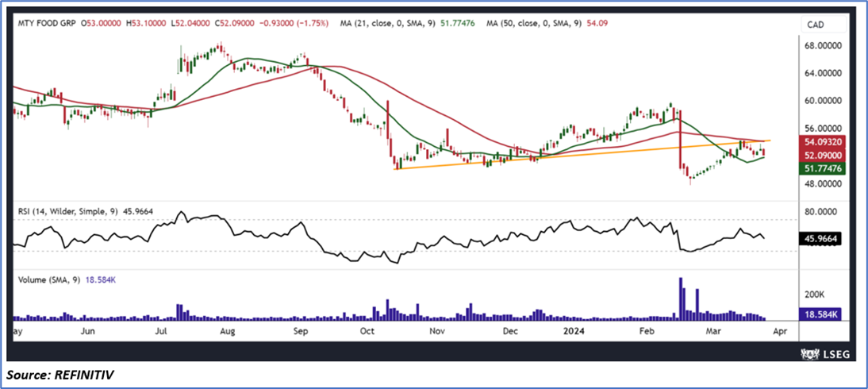Click the Sep label on time axis
The image size is (868, 389).
[x=299, y=331]
